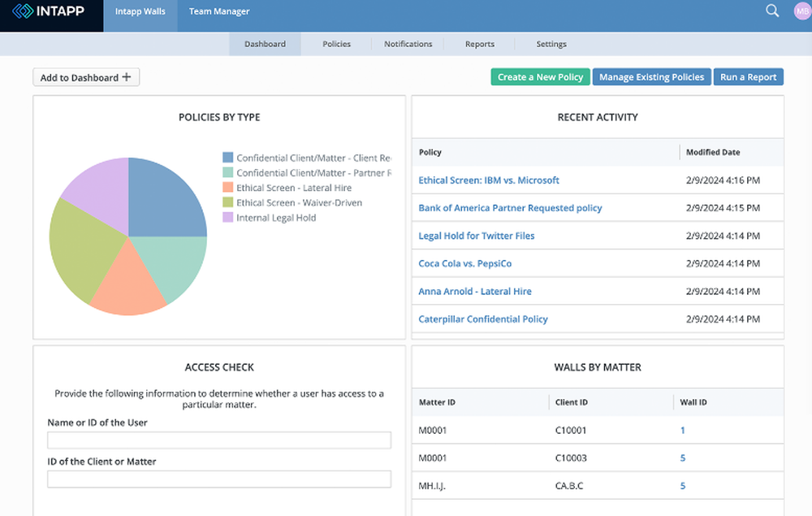The image size is (812, 516).
Task: Click the Policy column header
Action: pos(430,152)
